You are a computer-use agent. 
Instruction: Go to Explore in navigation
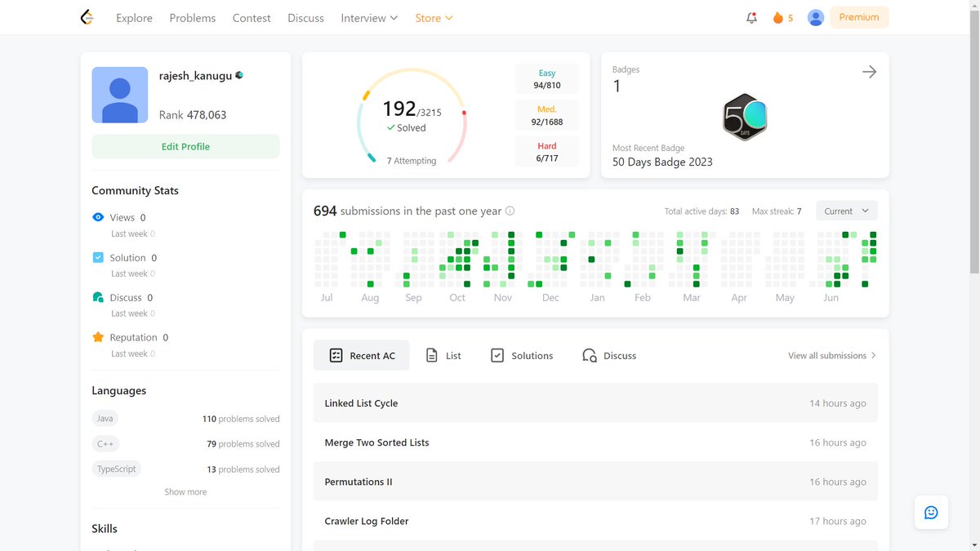(134, 18)
